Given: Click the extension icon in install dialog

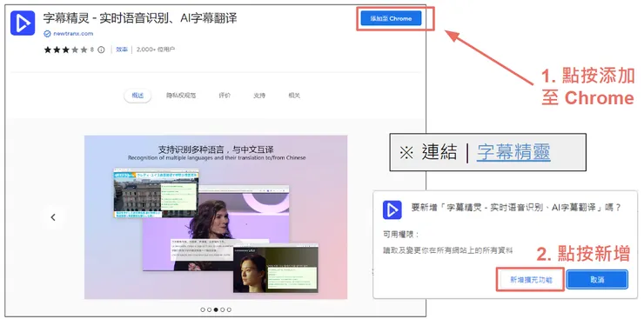Looking at the screenshot, I should click(392, 210).
